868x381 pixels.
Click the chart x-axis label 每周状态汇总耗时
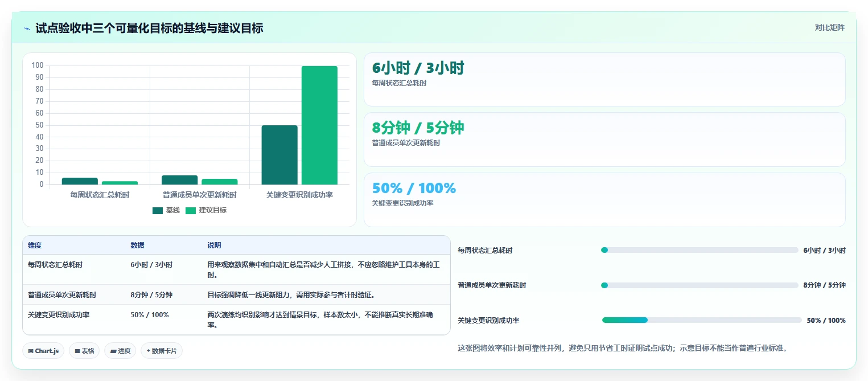[x=100, y=195]
